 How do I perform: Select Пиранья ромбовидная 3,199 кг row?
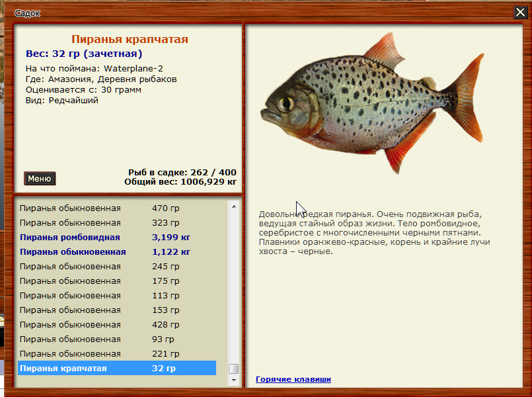click(x=117, y=238)
